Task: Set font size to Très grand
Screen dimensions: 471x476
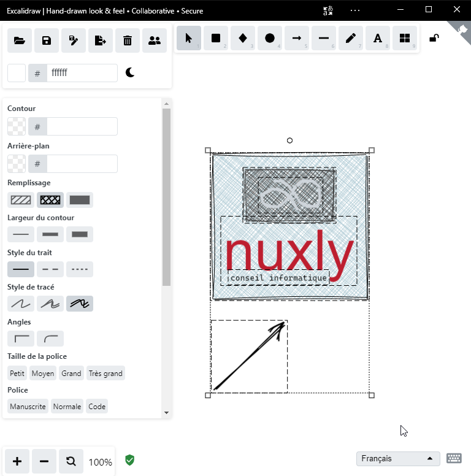Action: [x=105, y=373]
